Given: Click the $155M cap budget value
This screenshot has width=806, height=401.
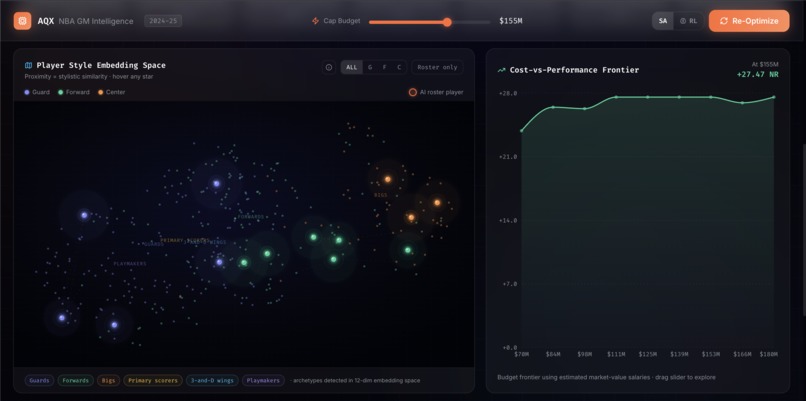Looking at the screenshot, I should pos(510,21).
